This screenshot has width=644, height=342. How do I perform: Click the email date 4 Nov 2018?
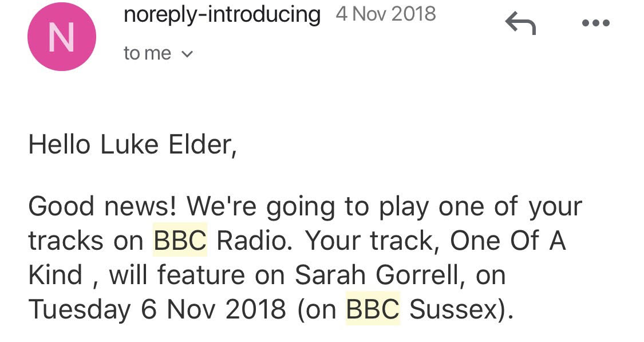(x=386, y=14)
